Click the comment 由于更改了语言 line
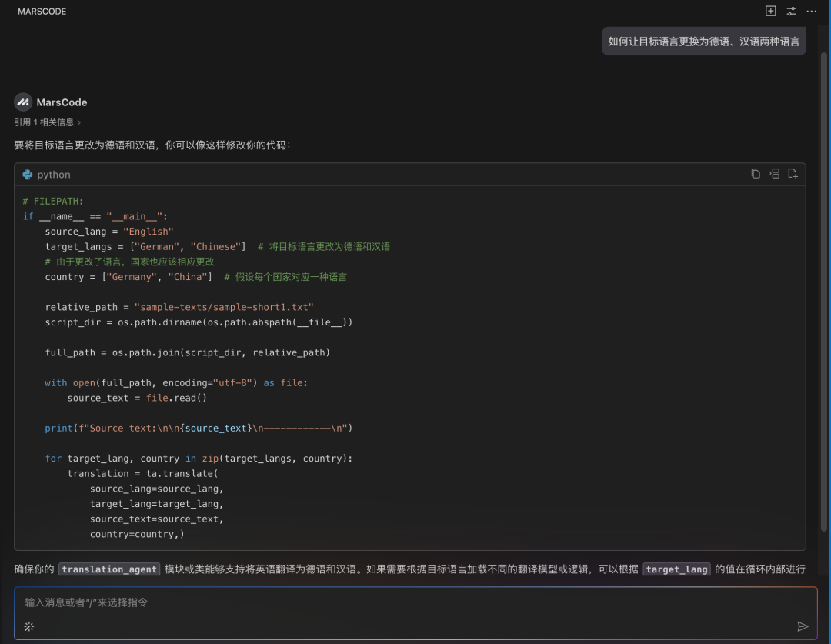The height and width of the screenshot is (644, 831). click(130, 262)
